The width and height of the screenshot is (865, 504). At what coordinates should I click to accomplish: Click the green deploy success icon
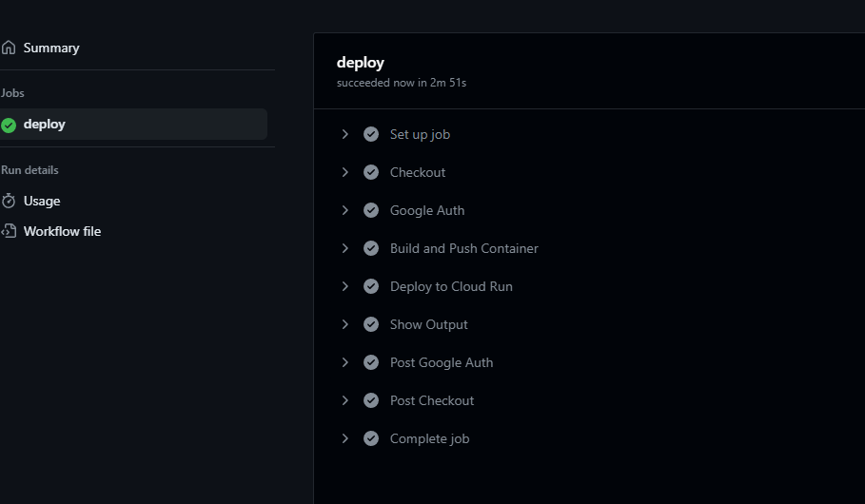[9, 126]
